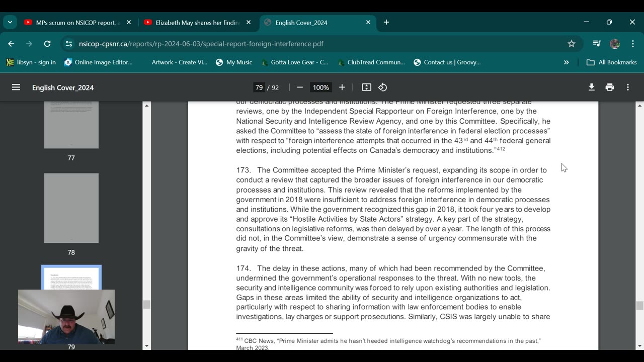The height and width of the screenshot is (362, 644).
Task: Open Contact us | Groovy bookmark
Action: pos(447,62)
